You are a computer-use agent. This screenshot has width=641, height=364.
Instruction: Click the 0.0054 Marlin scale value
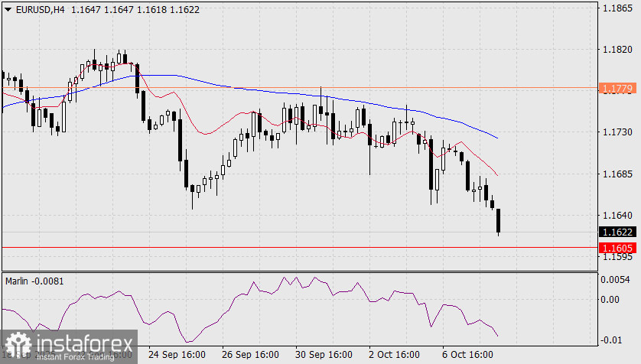point(615,279)
